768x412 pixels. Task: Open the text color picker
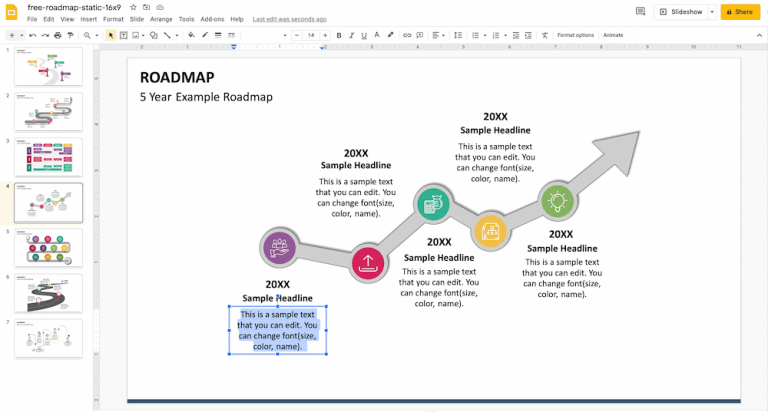pyautogui.click(x=379, y=35)
